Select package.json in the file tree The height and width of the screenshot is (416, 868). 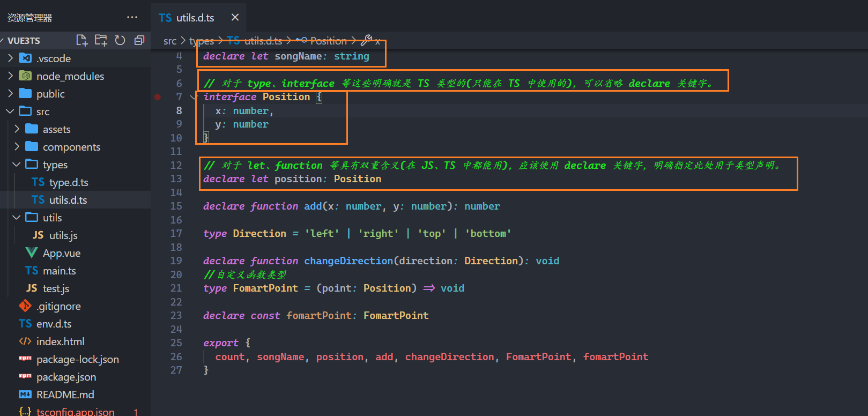tap(66, 377)
